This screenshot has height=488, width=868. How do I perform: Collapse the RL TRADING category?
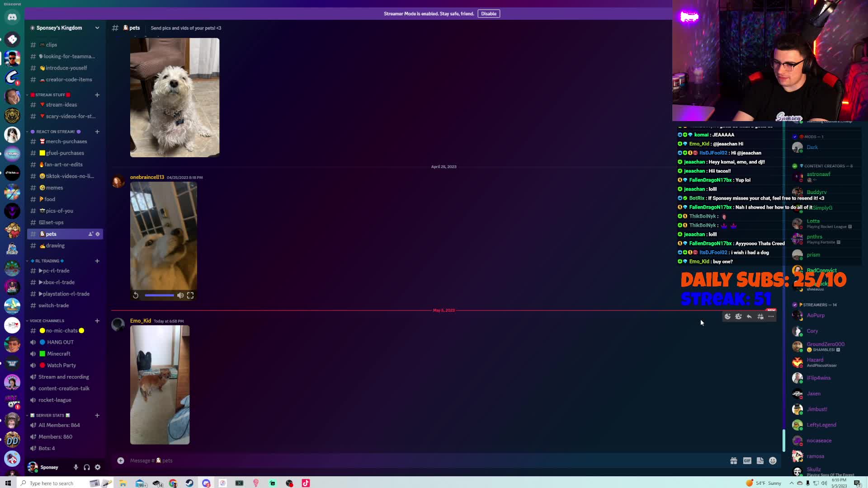click(47, 261)
